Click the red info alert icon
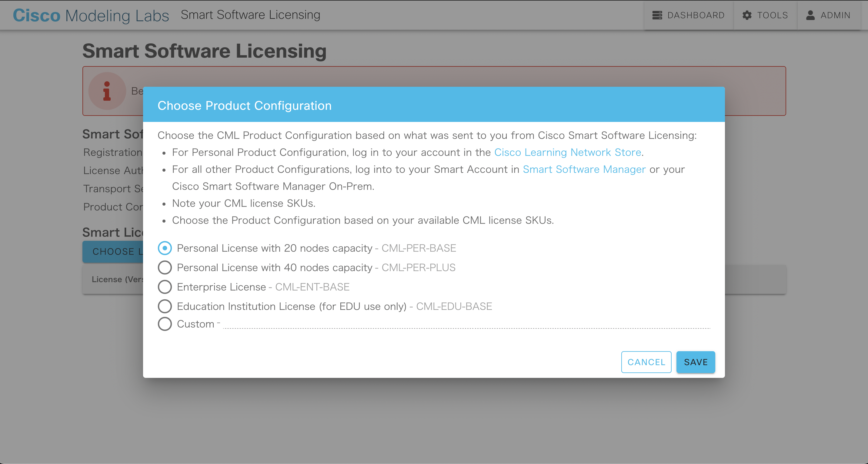The image size is (868, 464). click(x=107, y=91)
